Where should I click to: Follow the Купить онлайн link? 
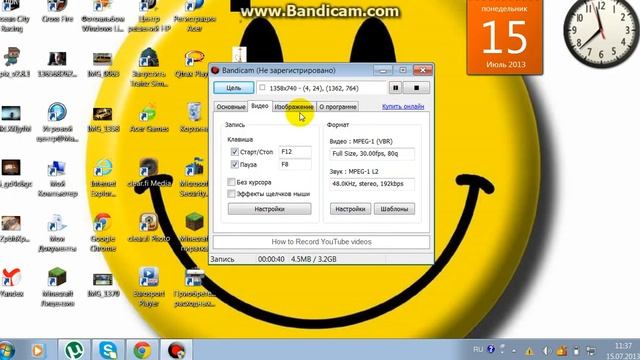pos(403,107)
